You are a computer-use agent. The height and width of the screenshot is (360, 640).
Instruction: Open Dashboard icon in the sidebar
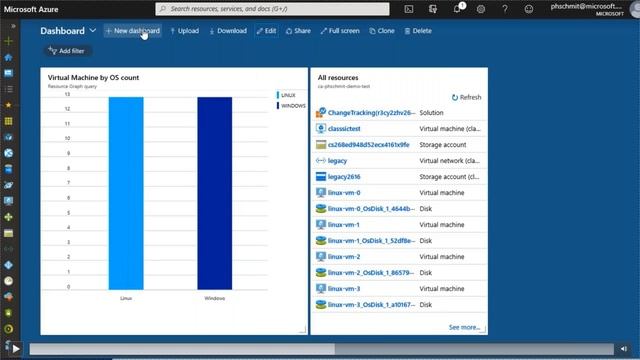[8, 73]
